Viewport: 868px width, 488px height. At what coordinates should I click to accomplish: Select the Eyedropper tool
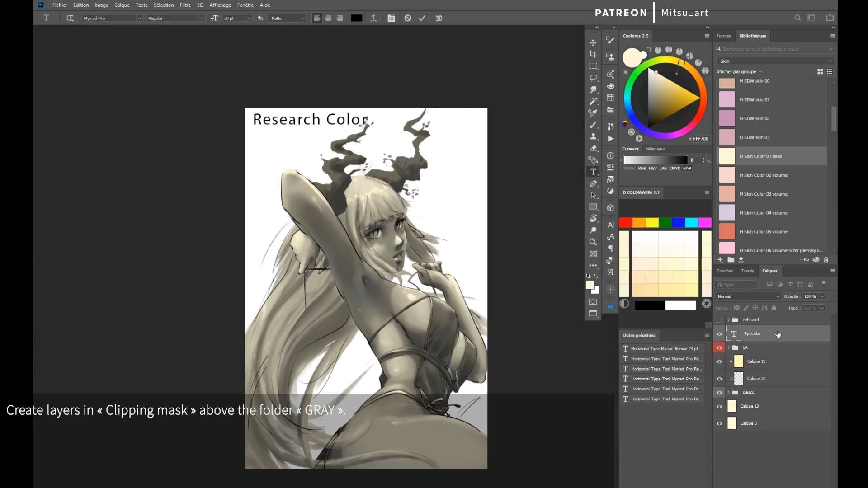coord(593,113)
